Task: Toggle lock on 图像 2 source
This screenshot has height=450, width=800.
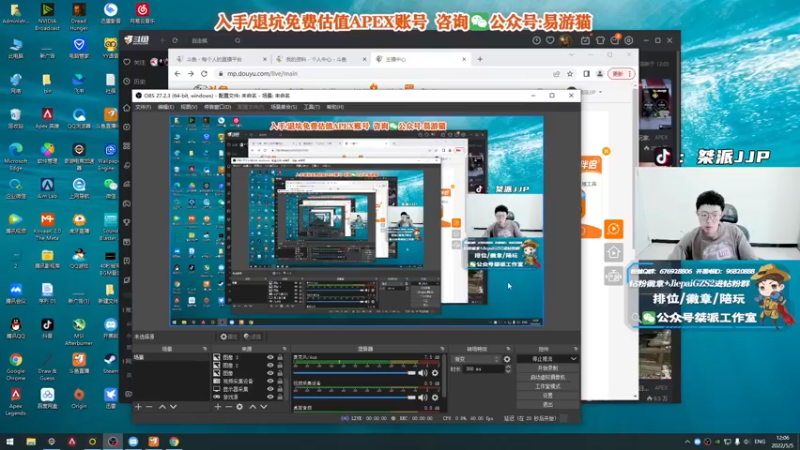Action: [x=280, y=365]
